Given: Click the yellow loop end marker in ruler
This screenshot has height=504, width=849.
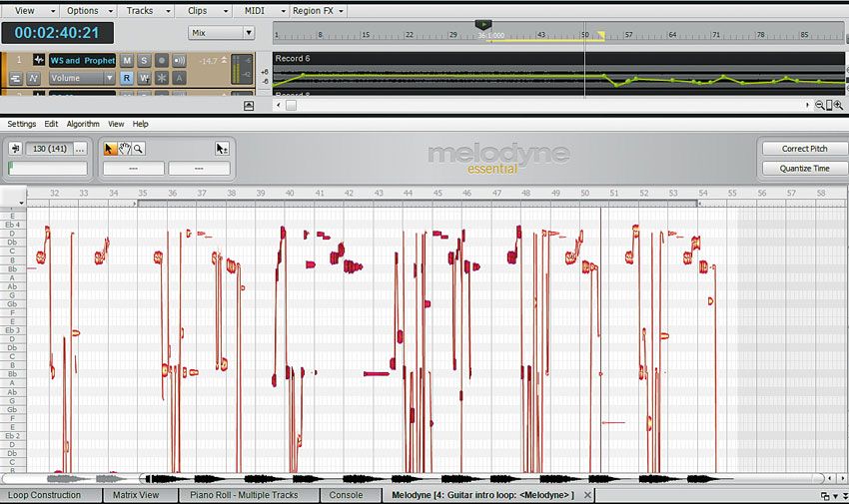Looking at the screenshot, I should point(601,35).
